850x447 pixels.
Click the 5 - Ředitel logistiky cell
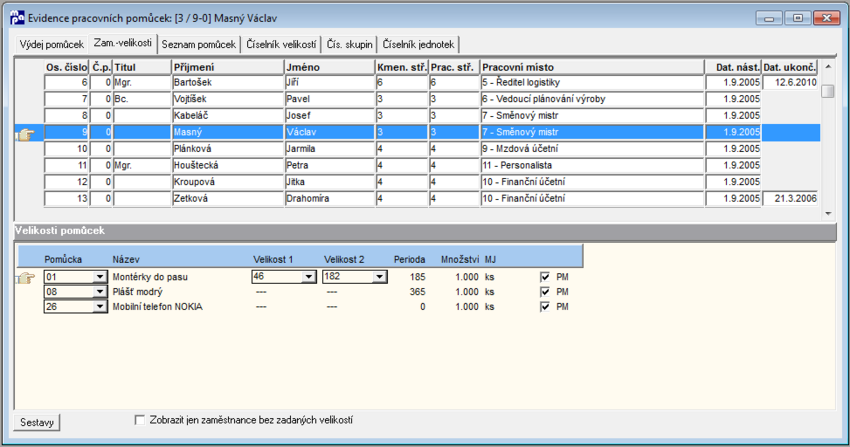[x=592, y=82]
